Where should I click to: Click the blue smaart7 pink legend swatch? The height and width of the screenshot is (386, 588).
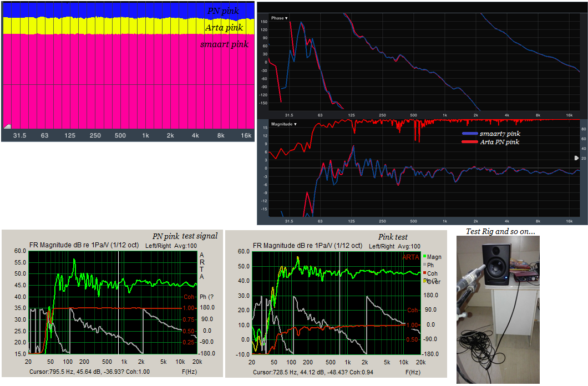click(x=469, y=134)
